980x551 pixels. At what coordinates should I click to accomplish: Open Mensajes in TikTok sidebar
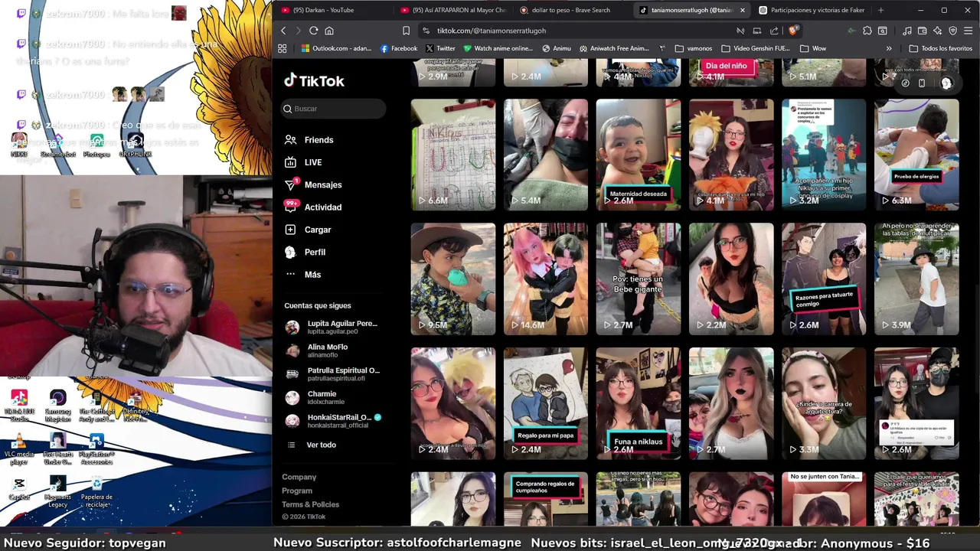[x=313, y=184]
